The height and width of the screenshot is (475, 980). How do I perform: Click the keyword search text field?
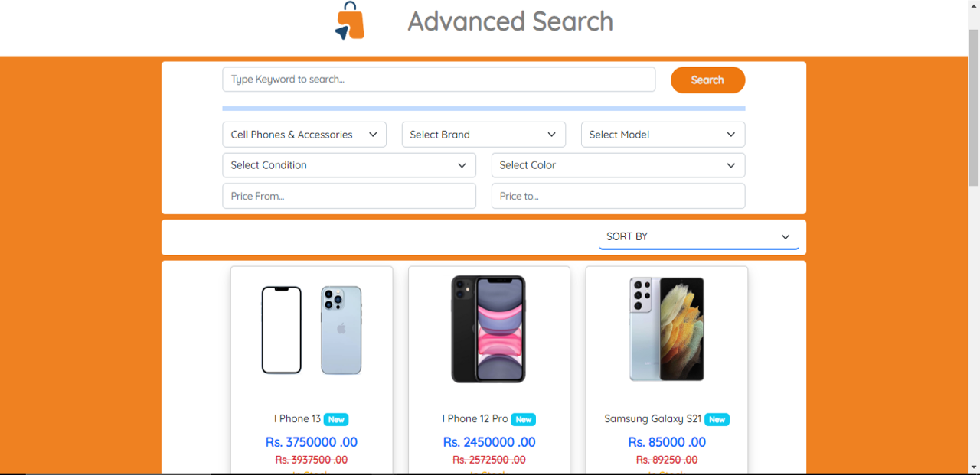coord(439,79)
